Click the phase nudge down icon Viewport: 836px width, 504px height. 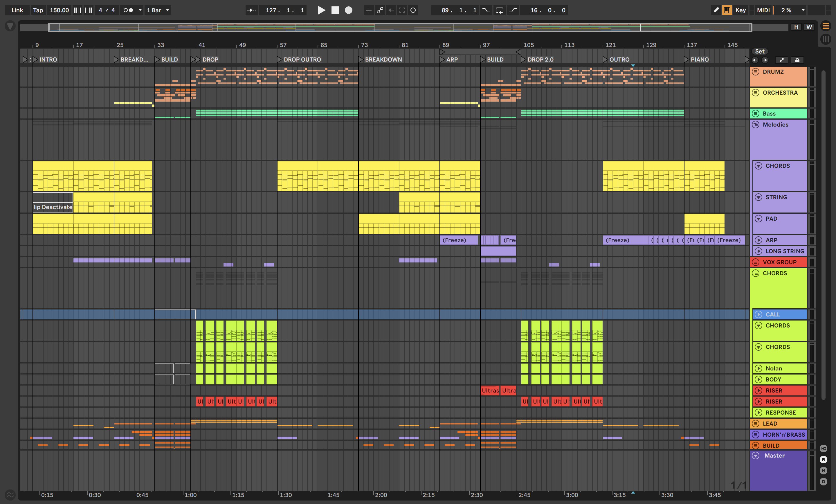pyautogui.click(x=77, y=10)
